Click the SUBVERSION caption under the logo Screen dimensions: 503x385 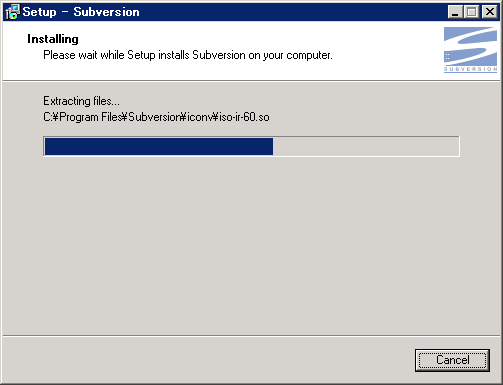470,69
